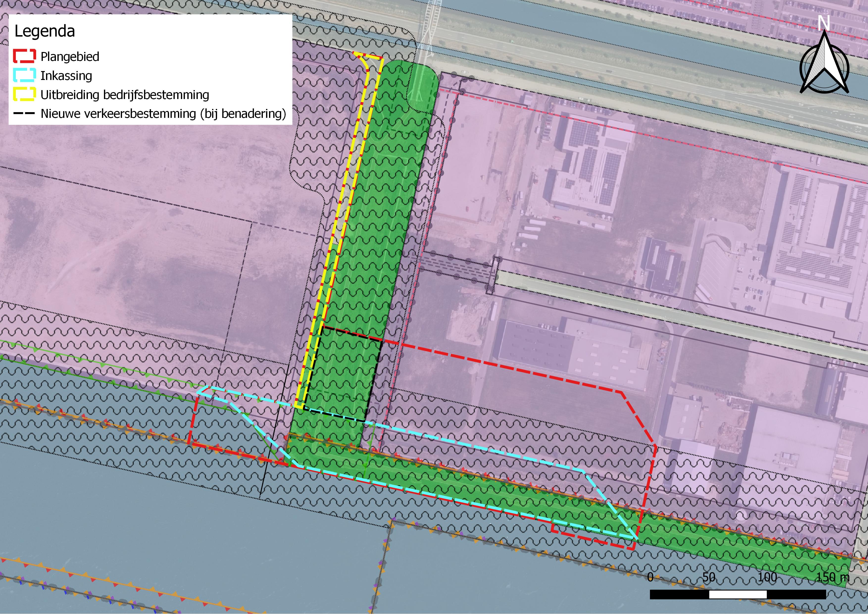Click the scale bar graphic
Image resolution: width=868 pixels, height=614 pixels.
click(x=738, y=594)
